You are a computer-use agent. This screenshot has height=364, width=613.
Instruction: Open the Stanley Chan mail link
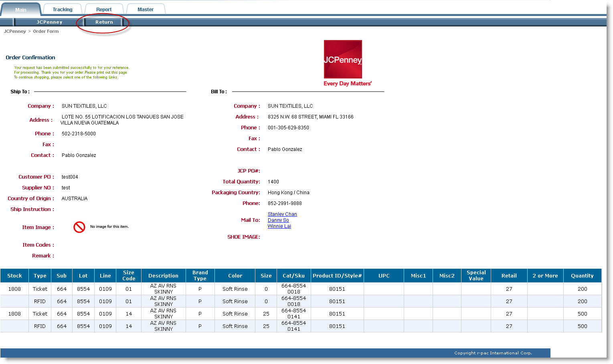point(282,214)
